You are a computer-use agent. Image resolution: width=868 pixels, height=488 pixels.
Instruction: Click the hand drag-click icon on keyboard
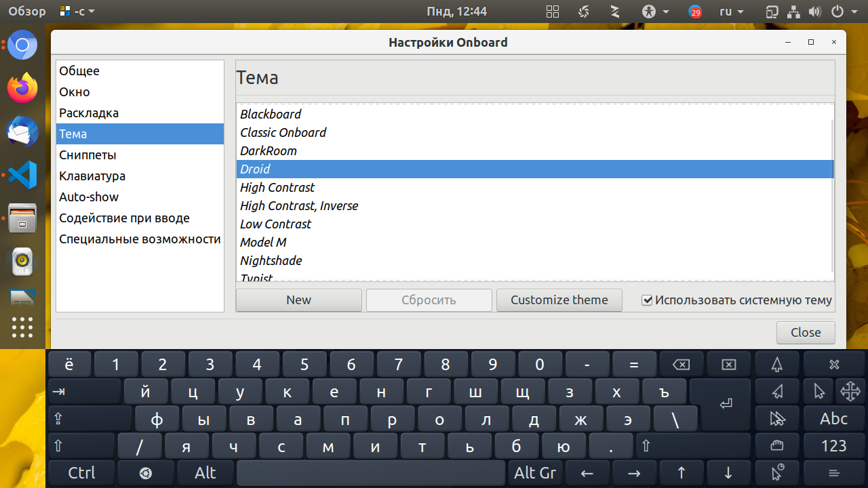coord(777,445)
